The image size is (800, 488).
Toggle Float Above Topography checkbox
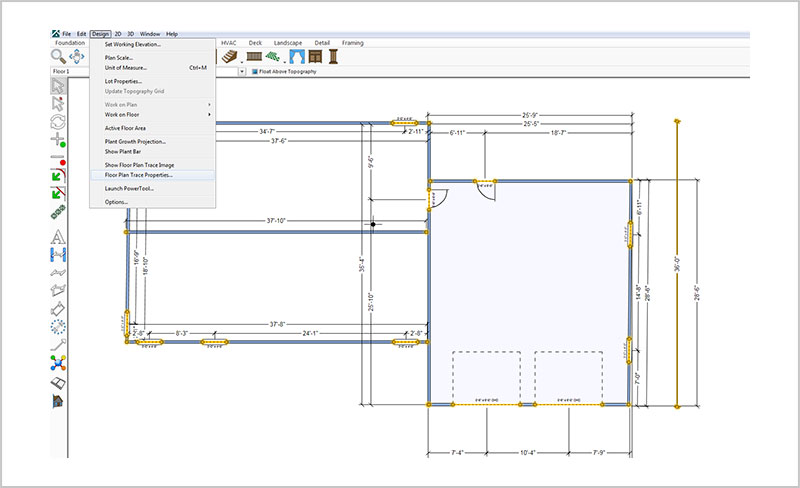[255, 72]
